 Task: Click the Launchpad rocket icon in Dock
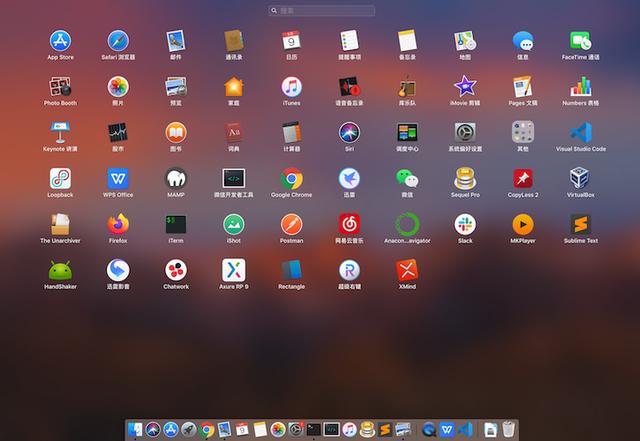pos(189,430)
